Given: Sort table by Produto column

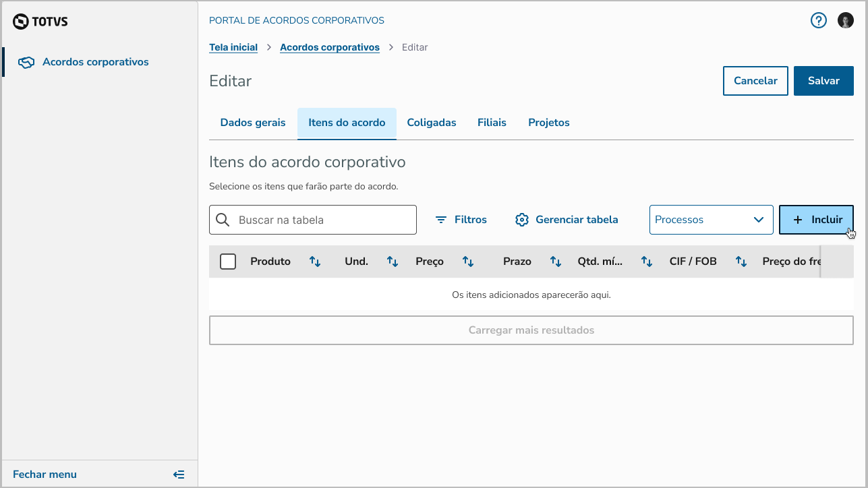Looking at the screenshot, I should click(x=315, y=262).
